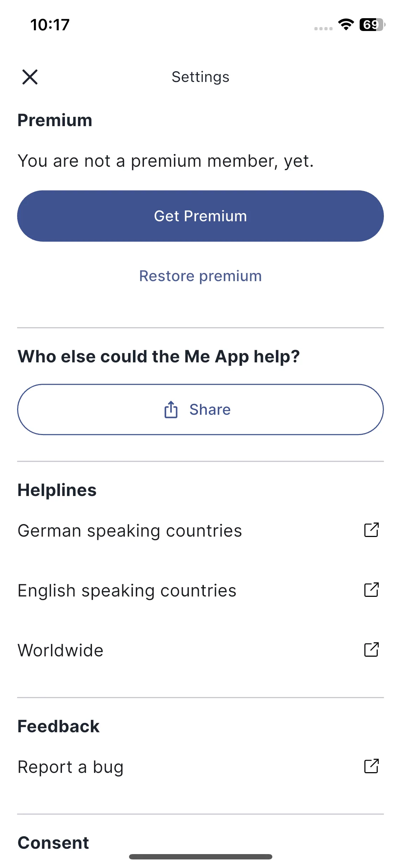This screenshot has width=401, height=868.
Task: Select German speaking countries helpline
Action: (200, 531)
